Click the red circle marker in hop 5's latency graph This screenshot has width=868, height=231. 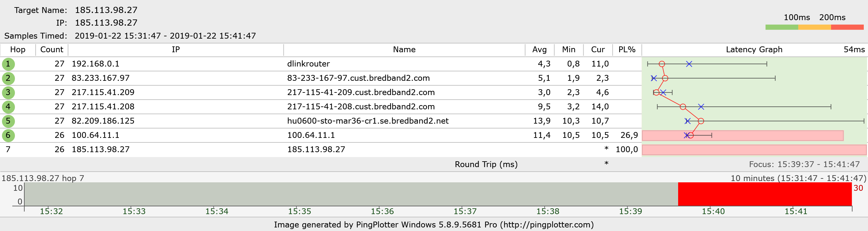click(701, 121)
